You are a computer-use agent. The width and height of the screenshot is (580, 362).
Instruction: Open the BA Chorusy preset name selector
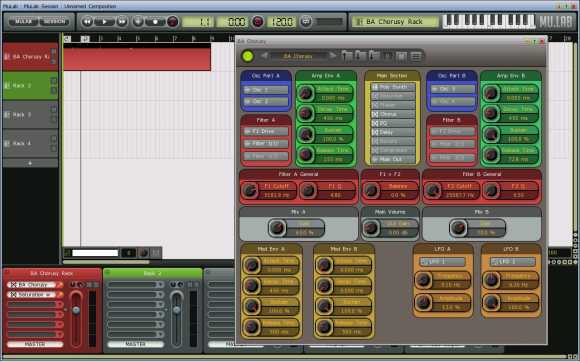click(298, 56)
